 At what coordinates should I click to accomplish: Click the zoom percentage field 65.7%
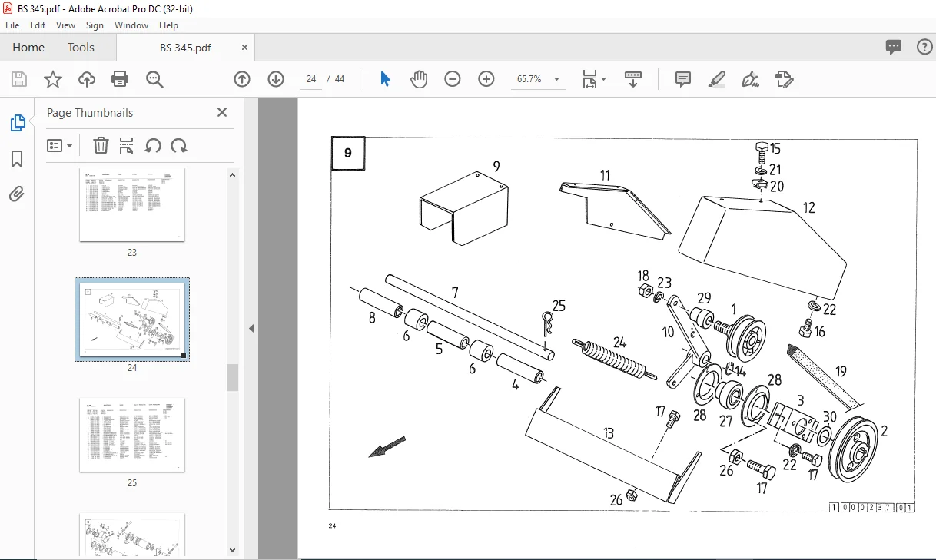(529, 79)
